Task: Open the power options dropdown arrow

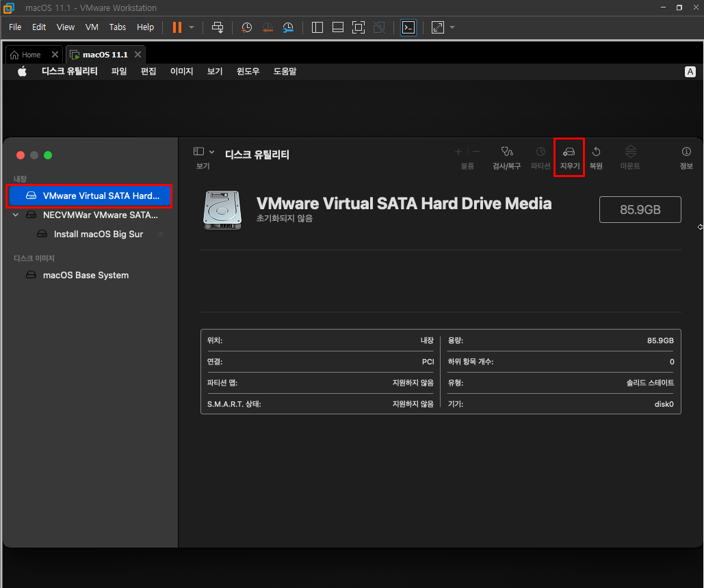Action: pos(192,27)
